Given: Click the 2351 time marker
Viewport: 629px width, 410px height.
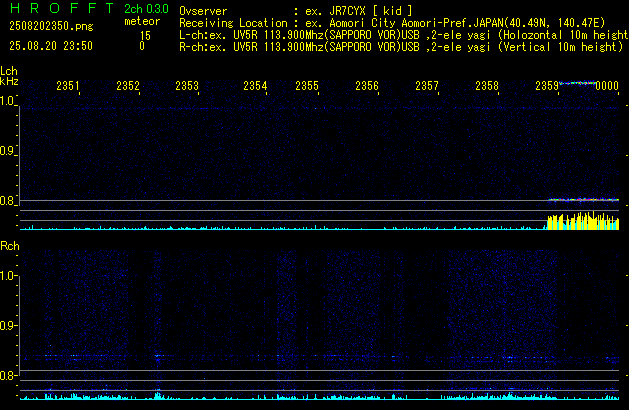Looking at the screenshot, I should coord(68,86).
